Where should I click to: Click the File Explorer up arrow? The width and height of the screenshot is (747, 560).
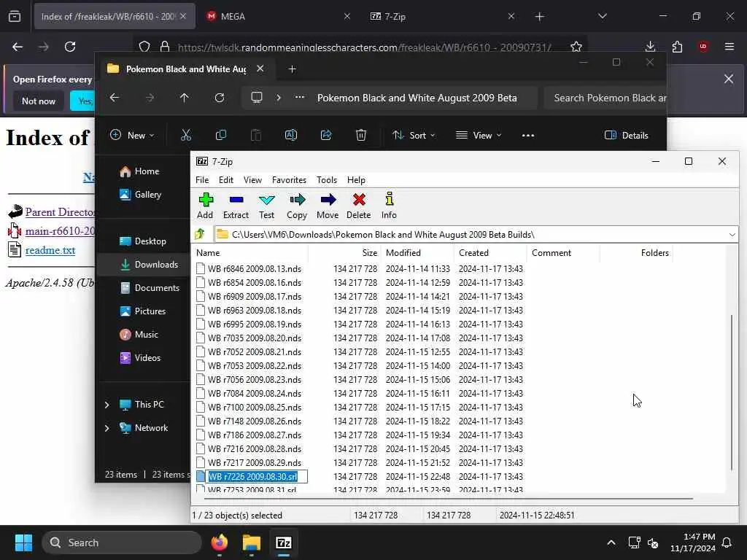coord(185,98)
